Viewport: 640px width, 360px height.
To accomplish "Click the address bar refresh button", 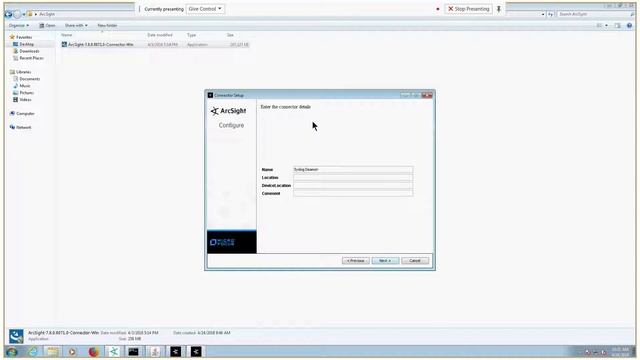I will coord(550,14).
